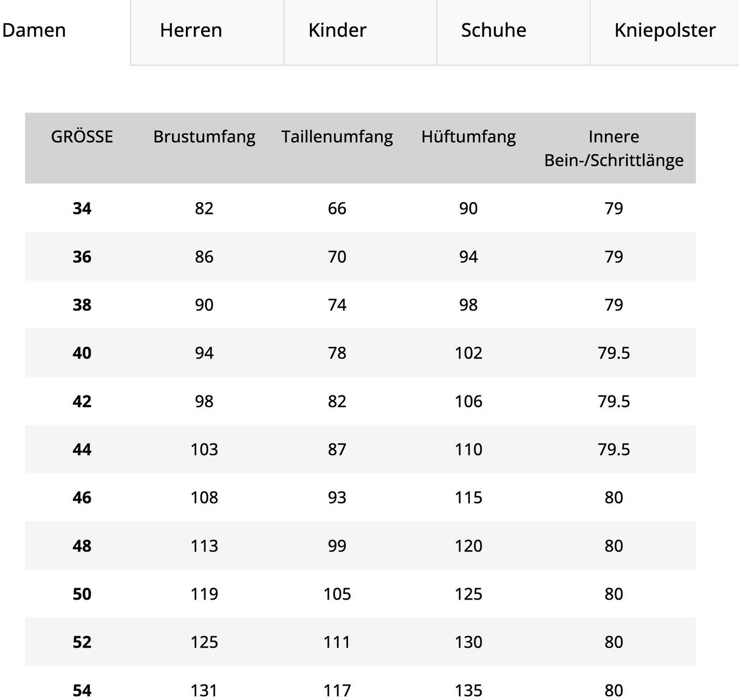Select size 42 row label
Viewport: 739px width, 700px height.
(x=82, y=401)
